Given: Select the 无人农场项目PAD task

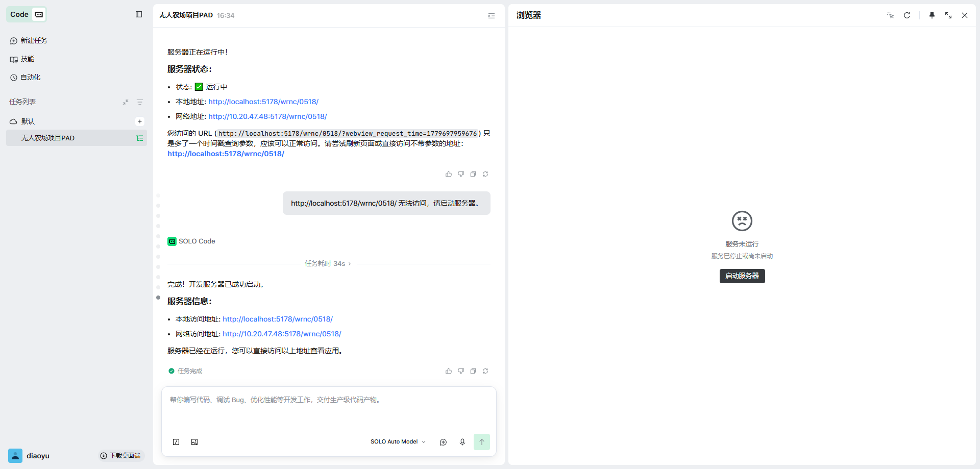Looking at the screenshot, I should pyautogui.click(x=77, y=138).
